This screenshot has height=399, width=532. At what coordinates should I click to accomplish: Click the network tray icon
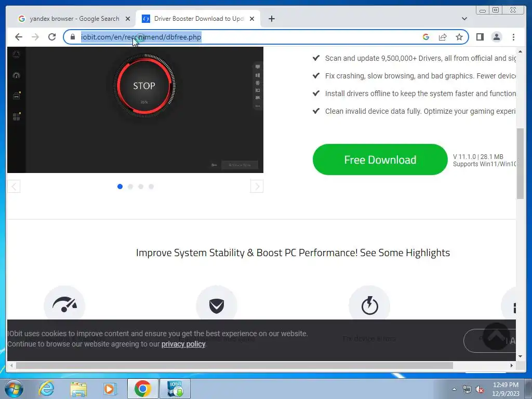pyautogui.click(x=467, y=390)
